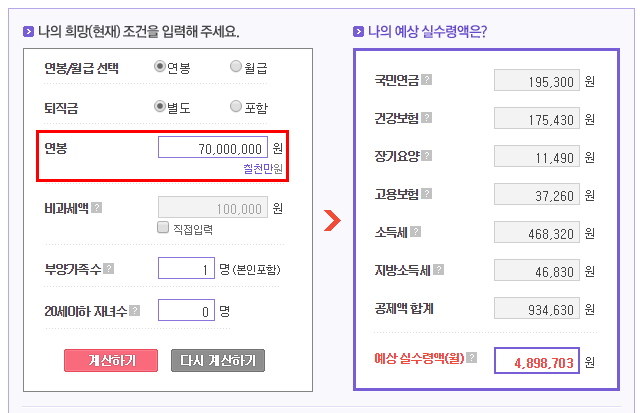
Task: Open help icon next to 소득세
Action: click(416, 232)
